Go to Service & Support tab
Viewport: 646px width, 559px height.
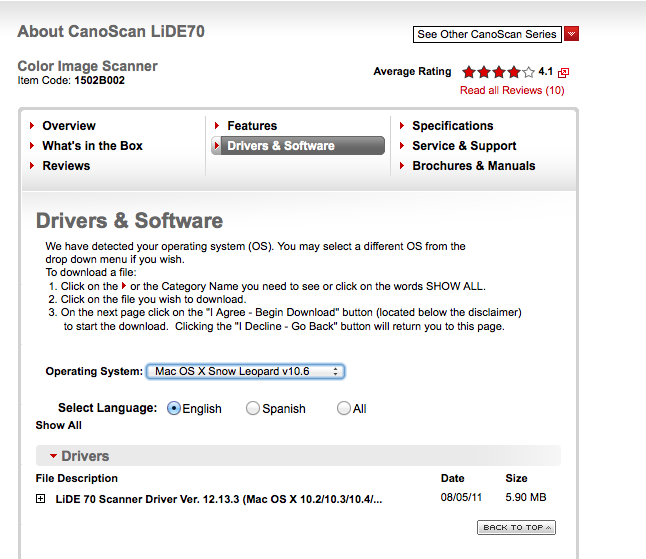coord(464,145)
